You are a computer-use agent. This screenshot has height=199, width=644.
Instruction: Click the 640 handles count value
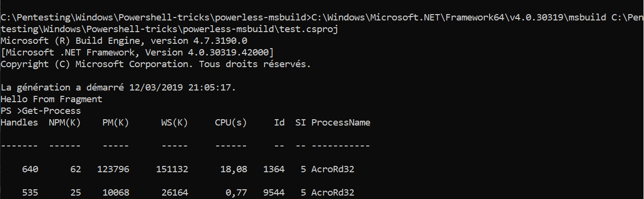(x=30, y=169)
